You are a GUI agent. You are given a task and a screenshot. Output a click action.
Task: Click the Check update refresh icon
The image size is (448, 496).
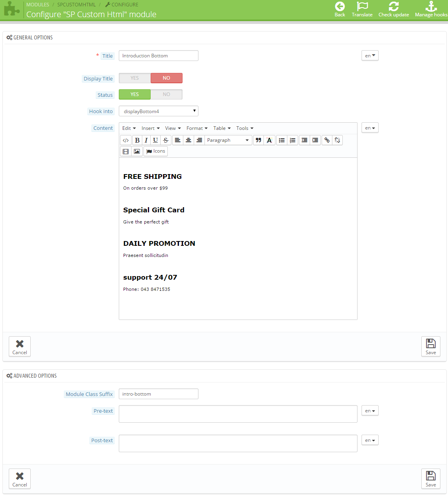click(x=394, y=6)
